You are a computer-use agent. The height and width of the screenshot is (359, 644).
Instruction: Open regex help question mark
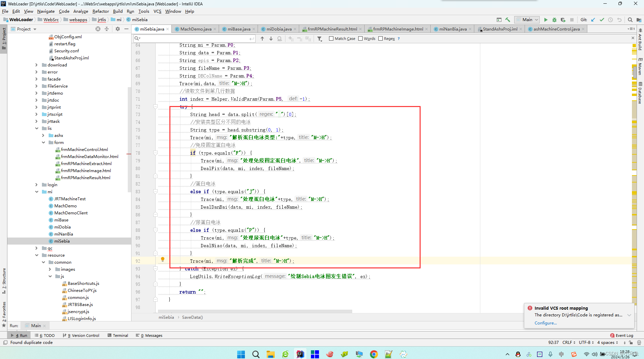398,39
